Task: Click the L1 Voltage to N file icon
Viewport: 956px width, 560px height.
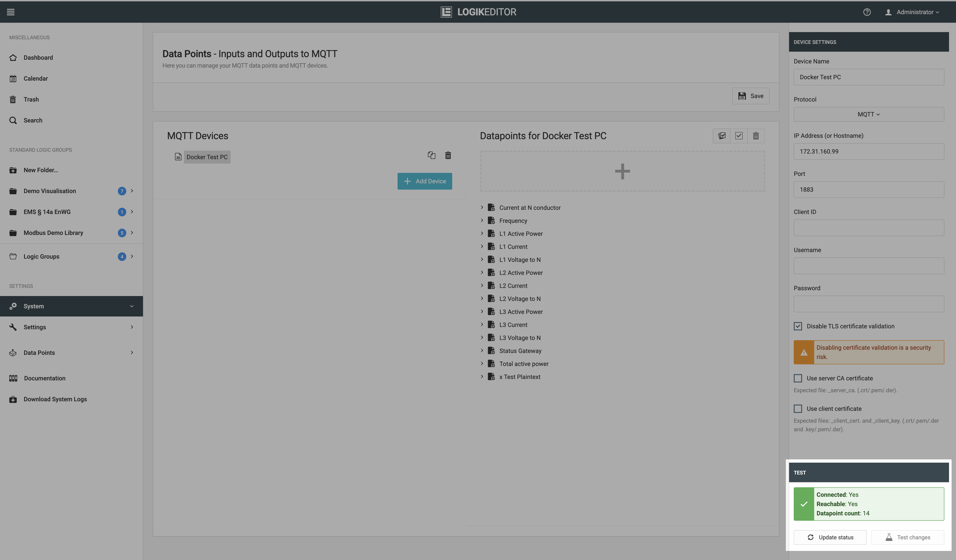Action: coord(491,260)
